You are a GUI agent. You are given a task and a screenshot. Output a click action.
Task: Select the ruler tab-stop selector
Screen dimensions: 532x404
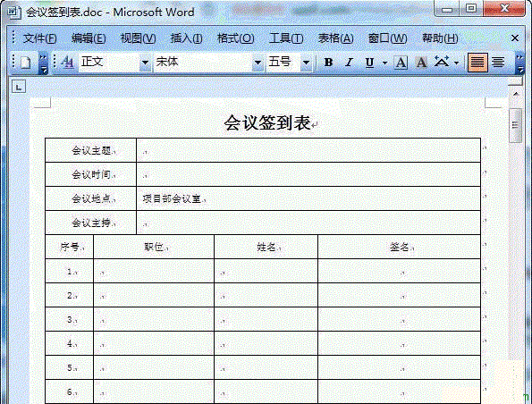tap(19, 87)
